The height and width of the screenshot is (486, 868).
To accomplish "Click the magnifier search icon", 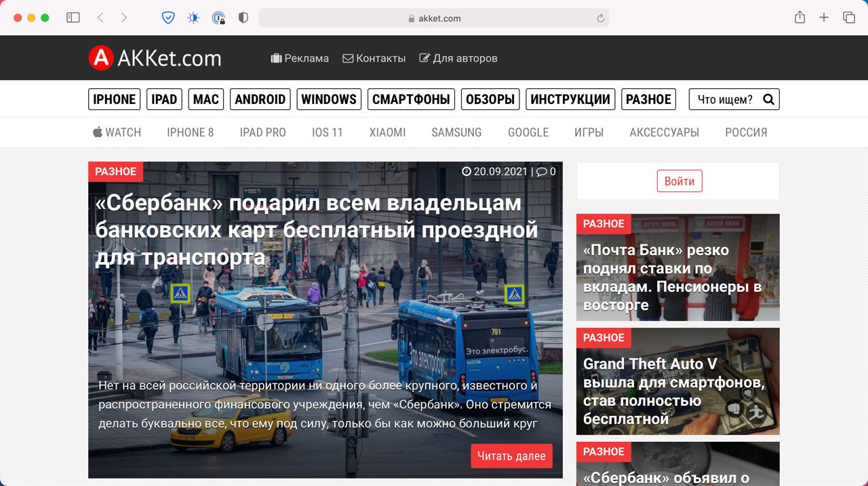I will coord(768,100).
